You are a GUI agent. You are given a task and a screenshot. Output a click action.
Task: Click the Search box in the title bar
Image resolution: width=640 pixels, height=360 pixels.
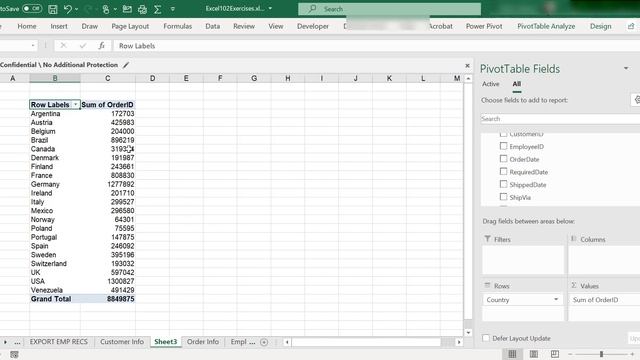coord(389,9)
